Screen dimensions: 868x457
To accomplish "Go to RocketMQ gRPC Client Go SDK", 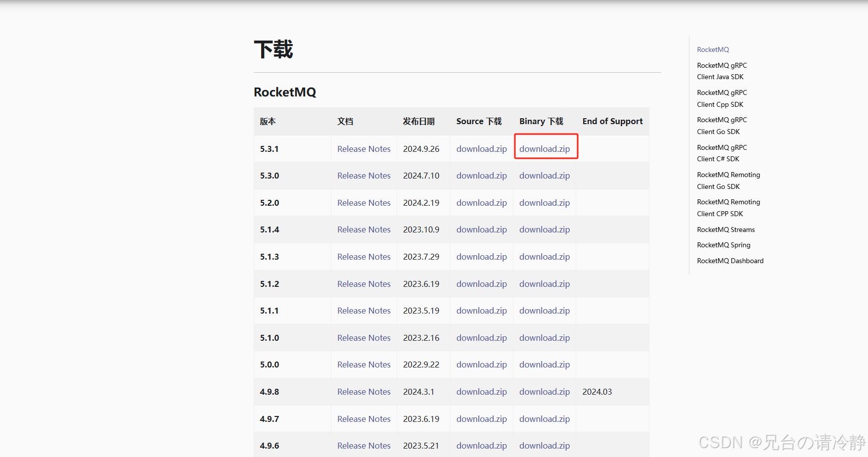I will click(x=722, y=126).
